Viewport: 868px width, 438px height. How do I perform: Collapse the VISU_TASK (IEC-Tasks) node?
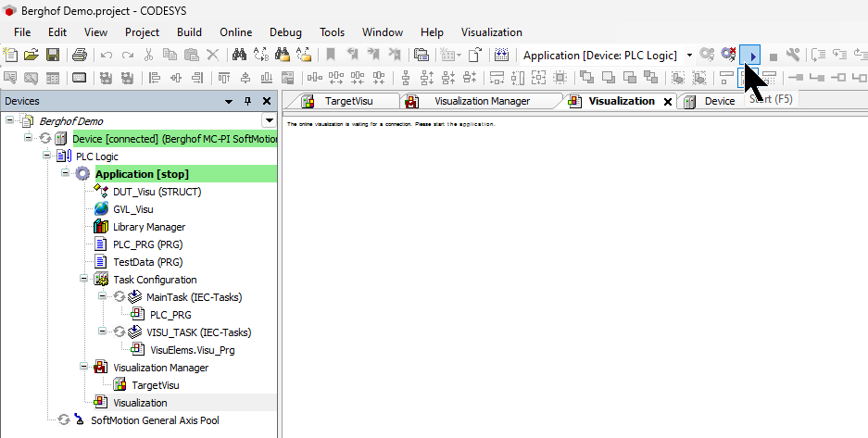click(103, 332)
